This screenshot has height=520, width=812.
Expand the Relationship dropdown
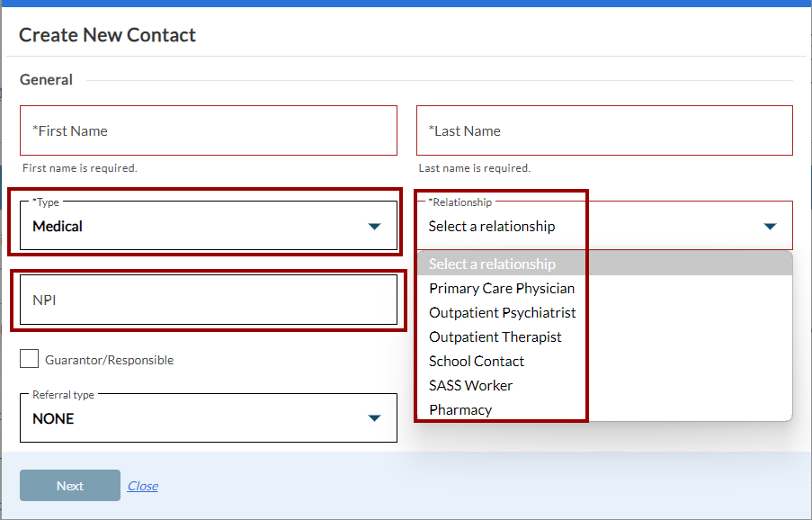(593, 227)
